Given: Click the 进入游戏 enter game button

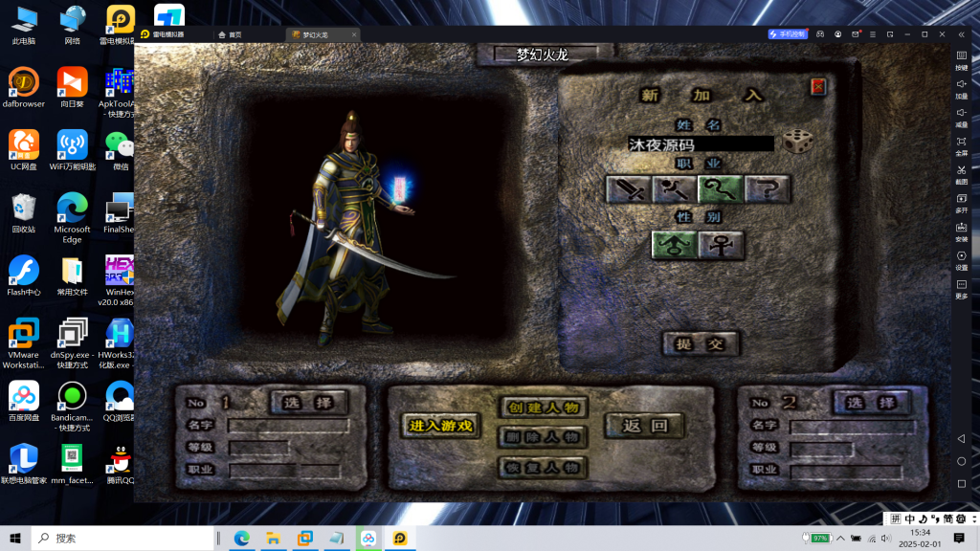Looking at the screenshot, I should 441,426.
